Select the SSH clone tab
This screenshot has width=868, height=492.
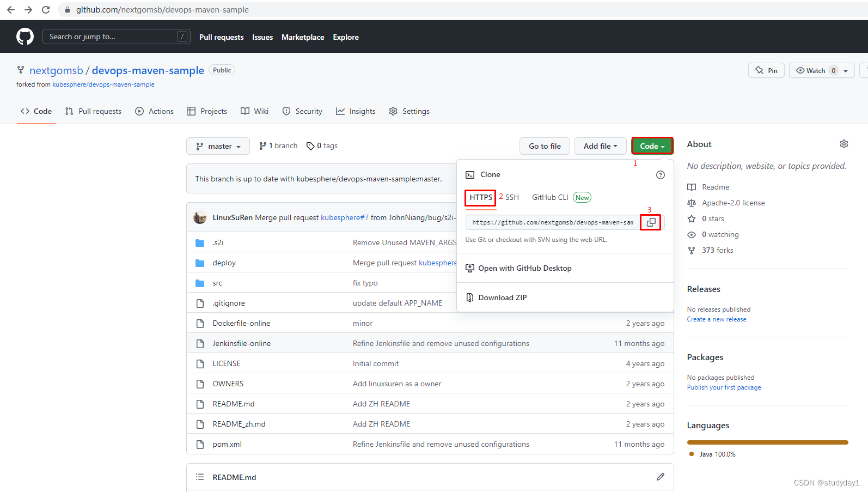(x=512, y=197)
